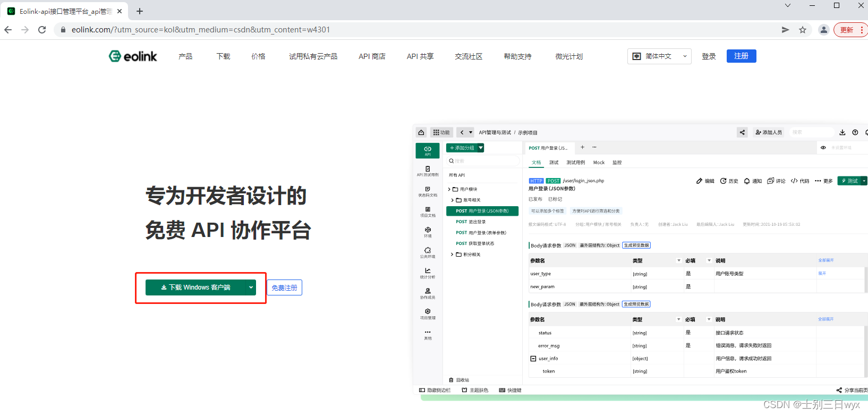The image size is (868, 415).
Task: Click the blue 注册 button
Action: pyautogui.click(x=741, y=56)
